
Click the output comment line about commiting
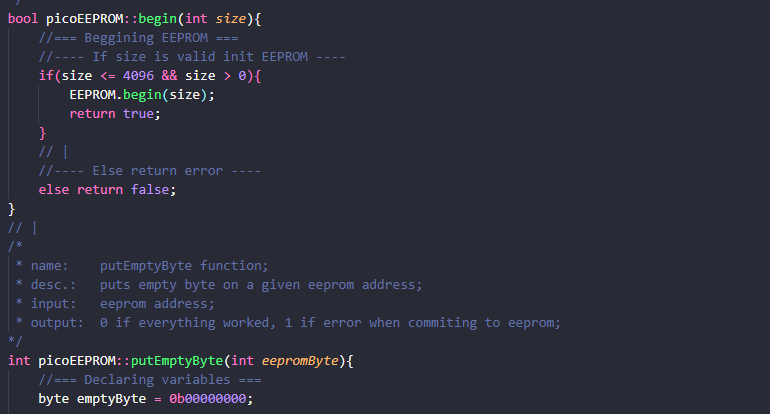point(288,323)
